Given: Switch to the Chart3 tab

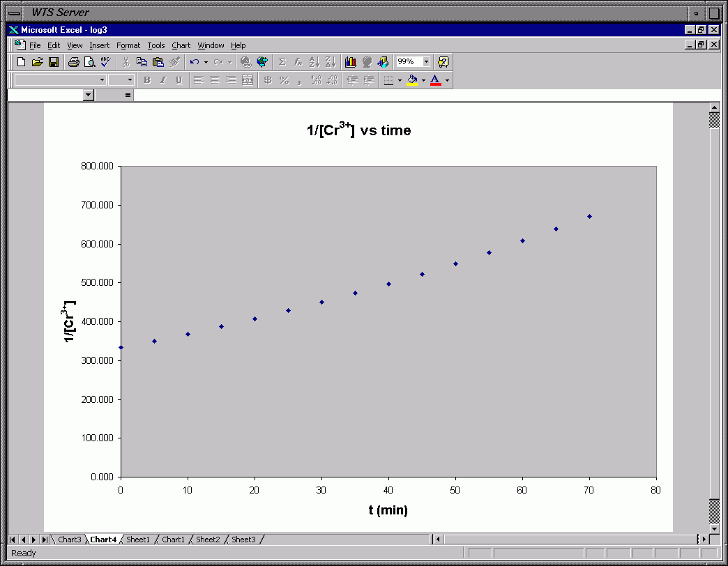Looking at the screenshot, I should (x=69, y=540).
